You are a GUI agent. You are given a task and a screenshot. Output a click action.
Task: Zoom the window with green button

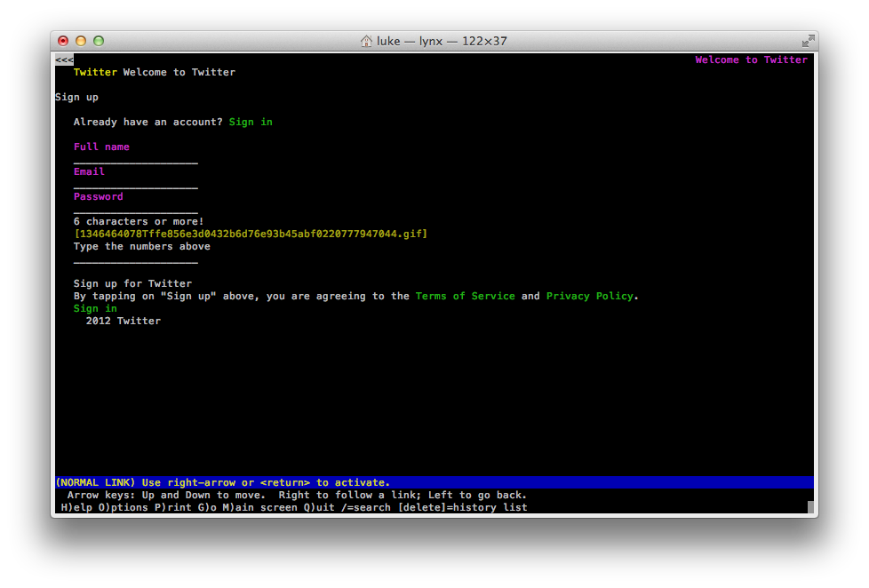(99, 41)
